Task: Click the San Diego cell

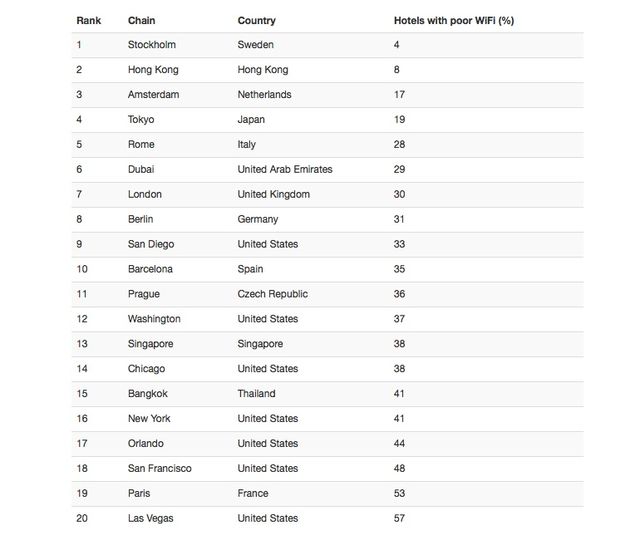Action: coord(153,244)
